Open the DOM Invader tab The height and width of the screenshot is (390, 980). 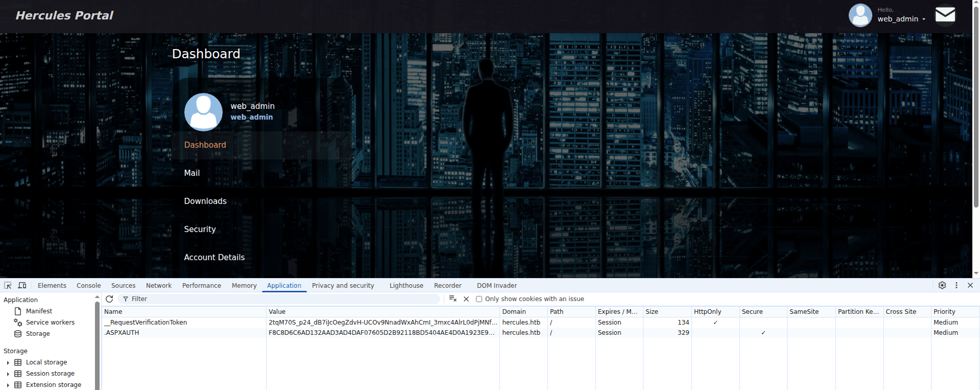[x=497, y=286]
